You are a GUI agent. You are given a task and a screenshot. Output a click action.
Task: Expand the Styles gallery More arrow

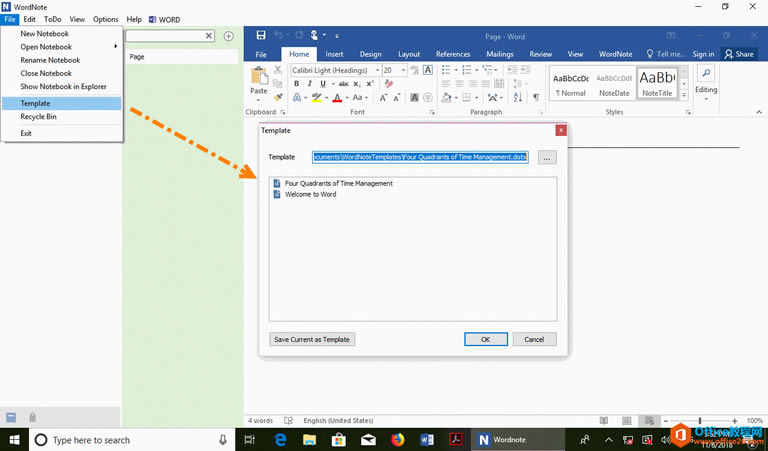point(684,95)
